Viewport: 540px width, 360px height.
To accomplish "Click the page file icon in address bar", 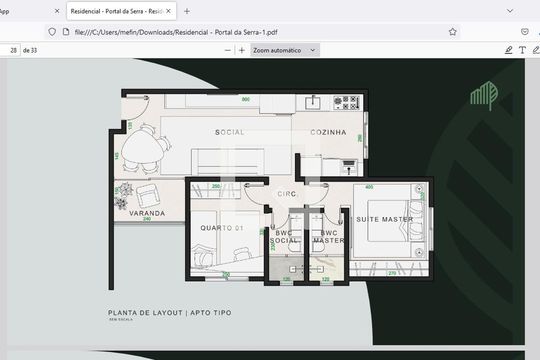I will coord(66,32).
